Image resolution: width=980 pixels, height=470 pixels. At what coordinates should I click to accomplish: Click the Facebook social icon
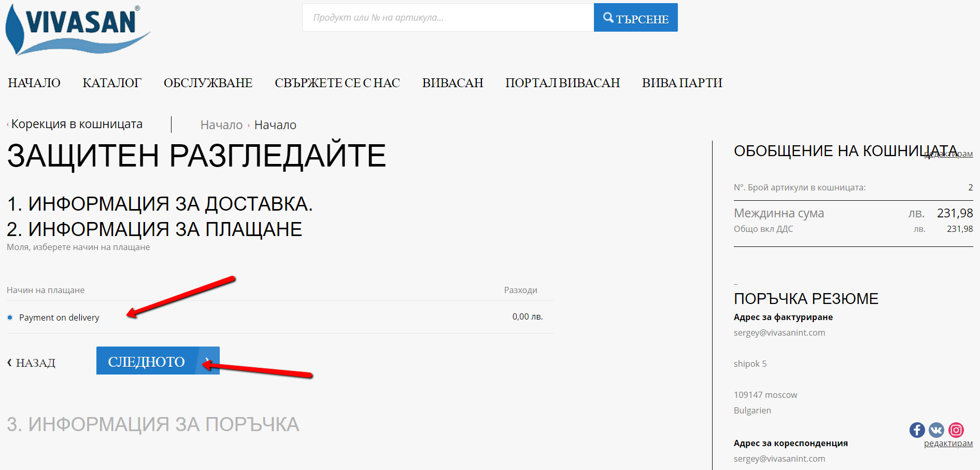tap(917, 430)
